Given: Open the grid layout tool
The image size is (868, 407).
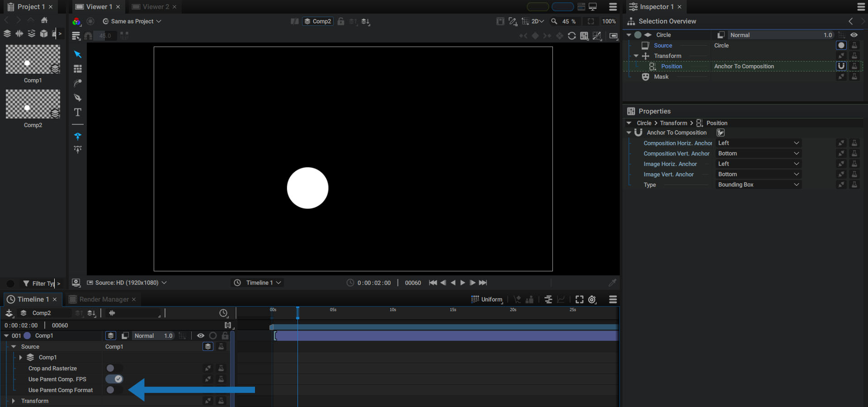Looking at the screenshot, I should (x=78, y=69).
